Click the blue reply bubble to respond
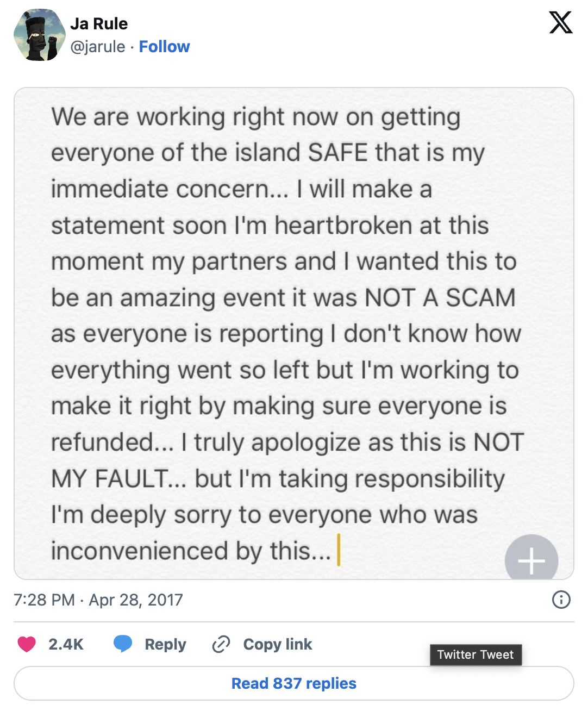Viewport: 588px width, 711px height. click(x=123, y=644)
